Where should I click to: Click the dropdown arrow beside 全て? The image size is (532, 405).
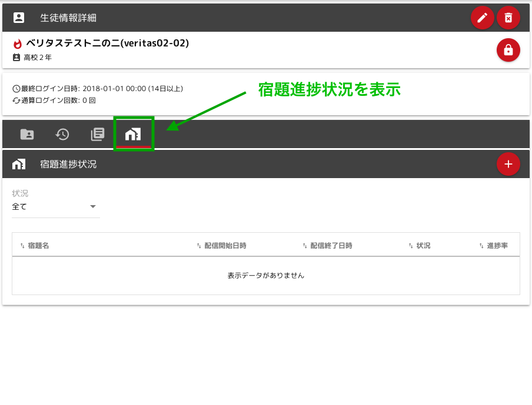click(92, 207)
